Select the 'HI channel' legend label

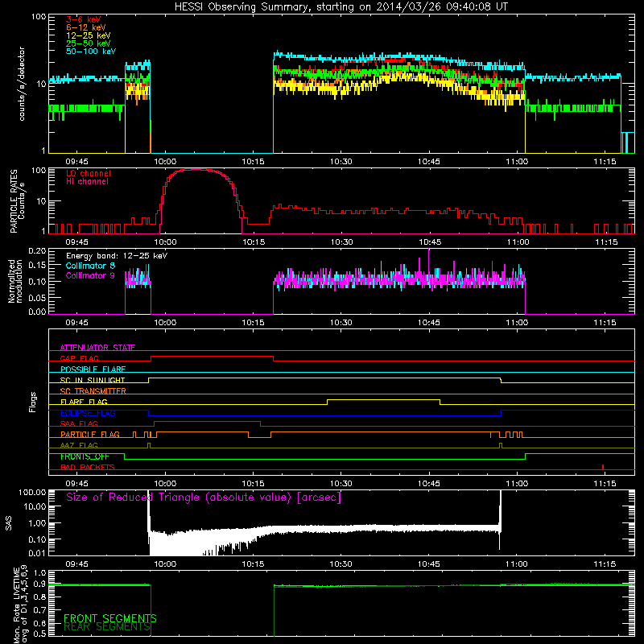coord(88,182)
